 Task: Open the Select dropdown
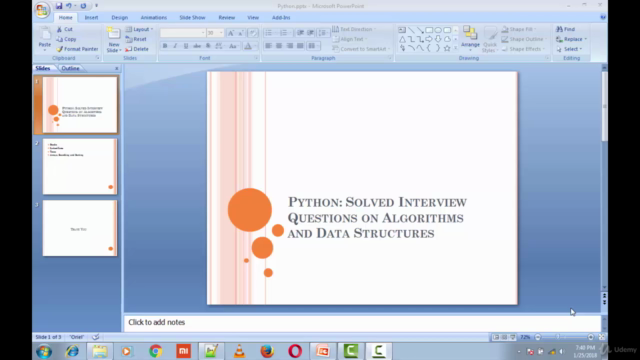[569, 49]
